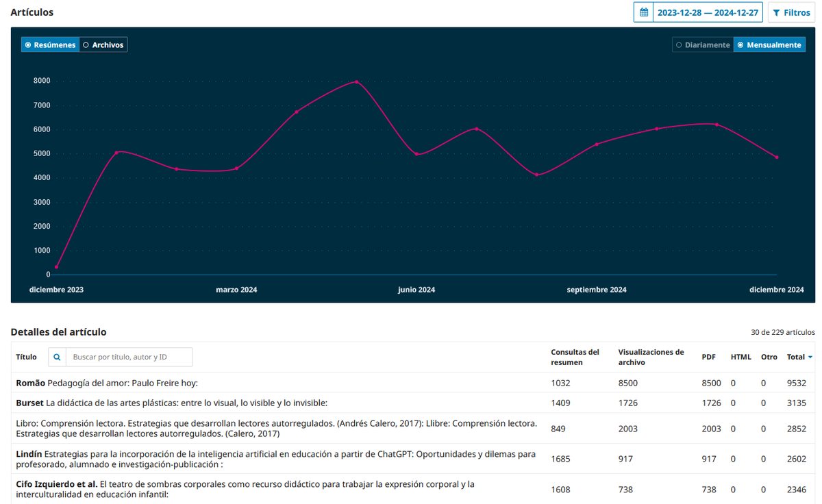
Task: Click the total value 2852
Action: (797, 429)
